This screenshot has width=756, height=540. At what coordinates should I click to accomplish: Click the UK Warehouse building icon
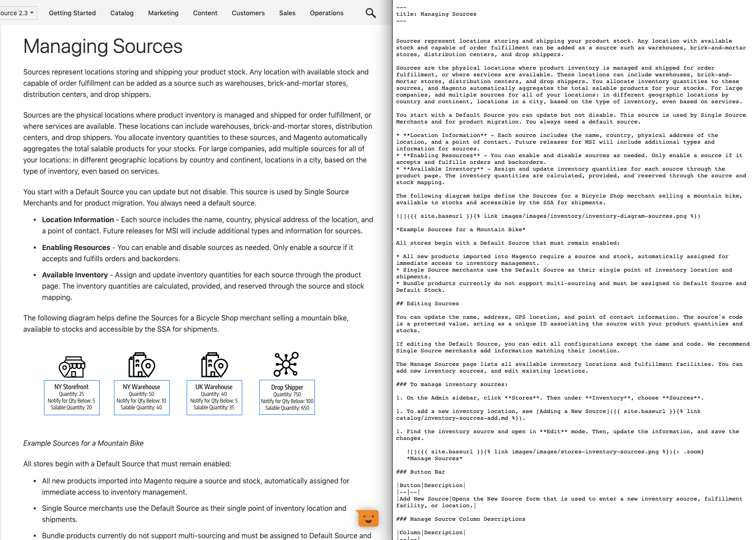pos(214,365)
